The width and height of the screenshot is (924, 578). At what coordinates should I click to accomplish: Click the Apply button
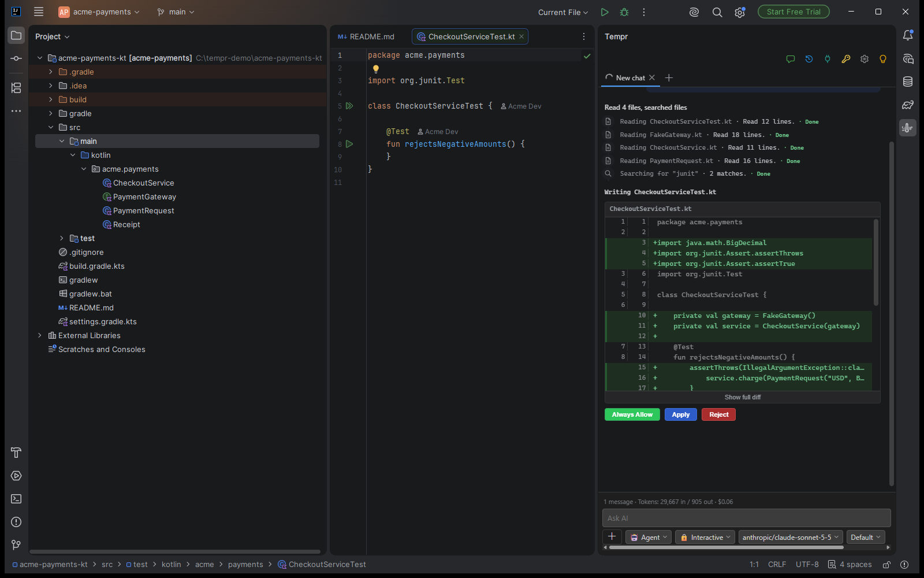tap(681, 414)
